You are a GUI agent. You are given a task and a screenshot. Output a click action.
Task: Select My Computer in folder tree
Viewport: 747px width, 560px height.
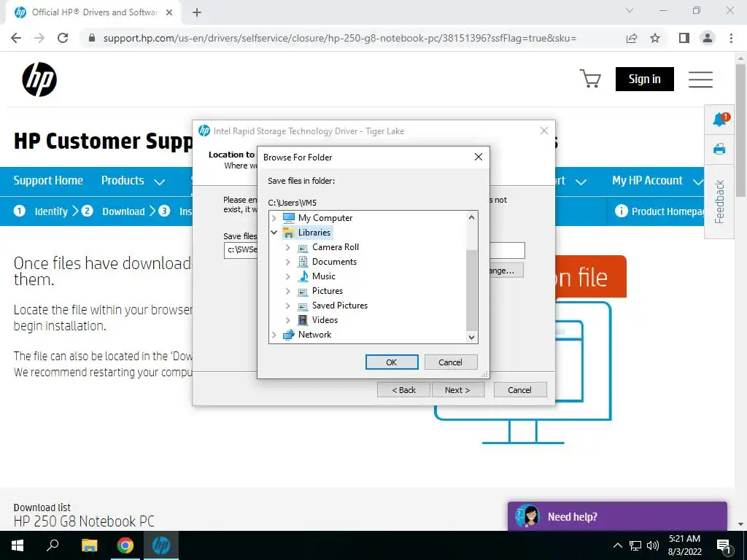[325, 218]
